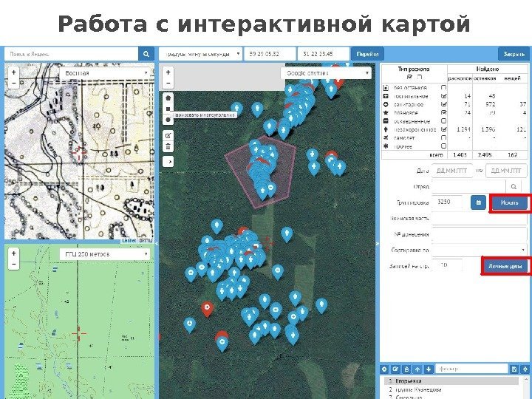Open the Сортировка по dropdown

click(480, 250)
